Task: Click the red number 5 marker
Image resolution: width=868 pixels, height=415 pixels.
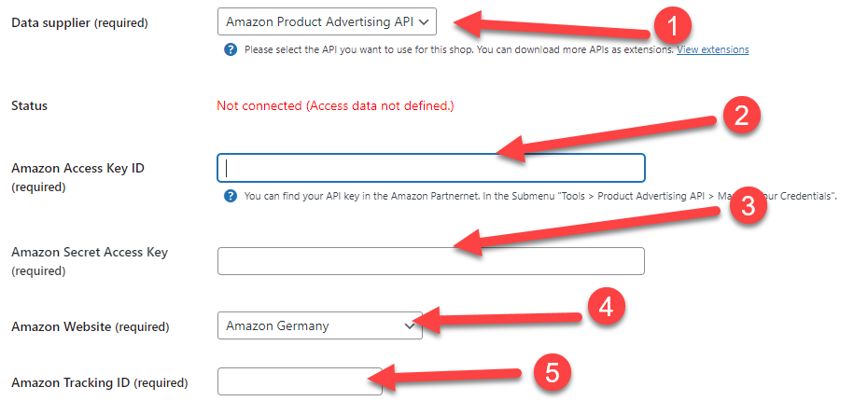Action: pos(552,372)
